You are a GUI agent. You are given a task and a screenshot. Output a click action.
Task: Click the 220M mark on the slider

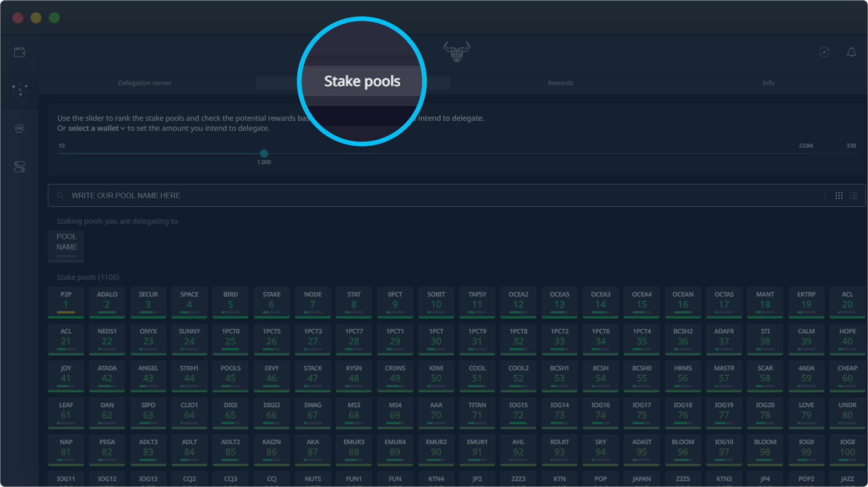pyautogui.click(x=806, y=146)
